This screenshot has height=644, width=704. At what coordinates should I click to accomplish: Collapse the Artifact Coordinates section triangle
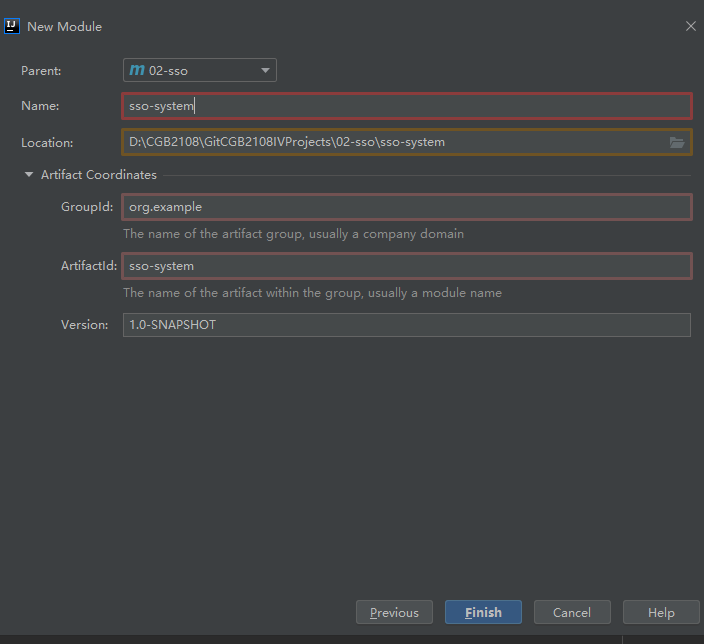(29, 174)
